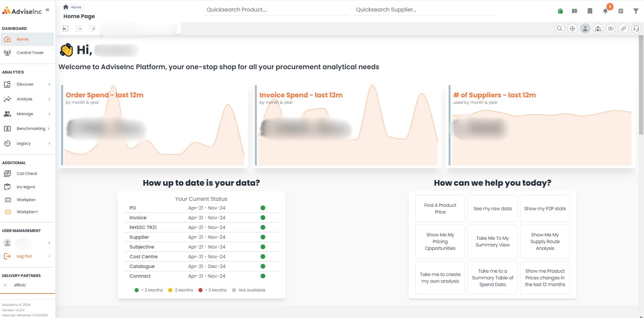Click the Invoice row label in status table

pos(138,218)
